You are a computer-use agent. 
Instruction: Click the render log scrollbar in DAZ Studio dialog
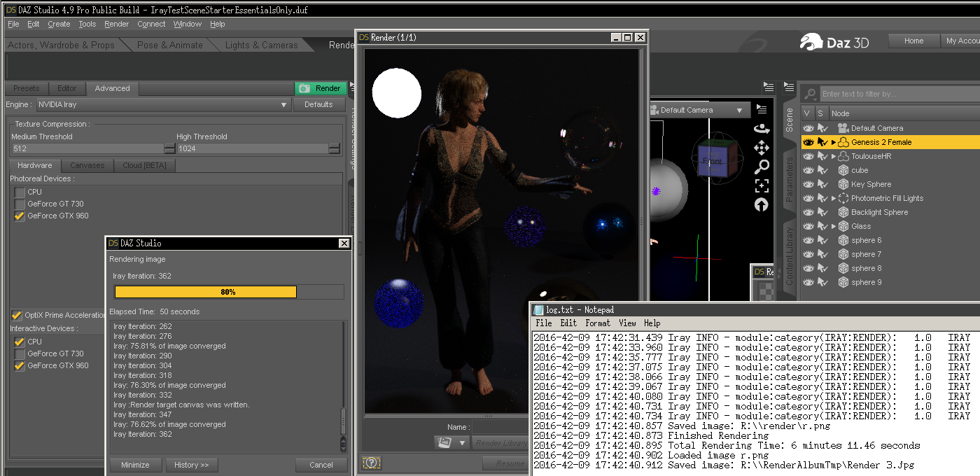343,386
